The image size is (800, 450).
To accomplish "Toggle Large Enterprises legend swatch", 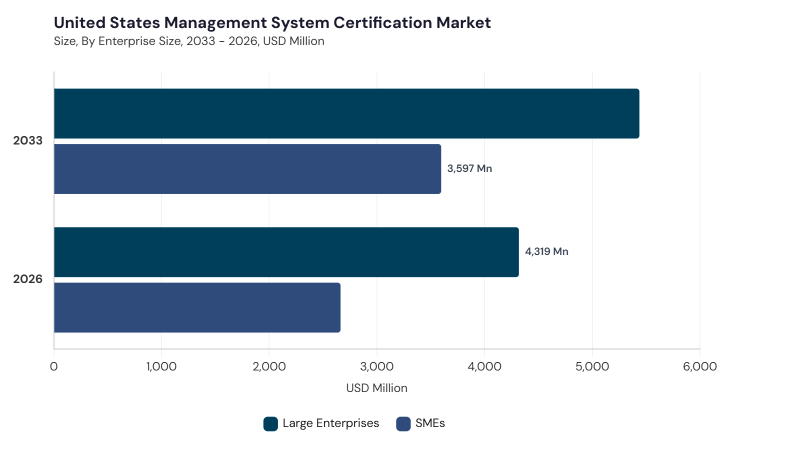I will coord(270,423).
